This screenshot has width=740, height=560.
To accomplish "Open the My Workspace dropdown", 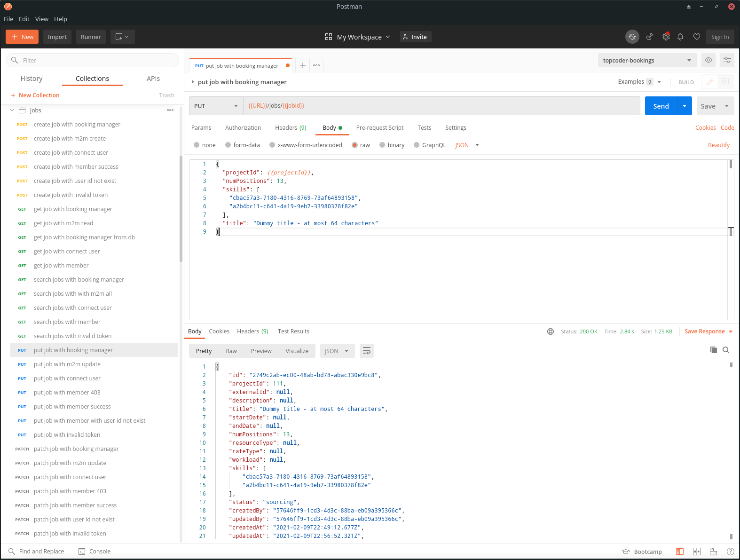I will (x=358, y=37).
